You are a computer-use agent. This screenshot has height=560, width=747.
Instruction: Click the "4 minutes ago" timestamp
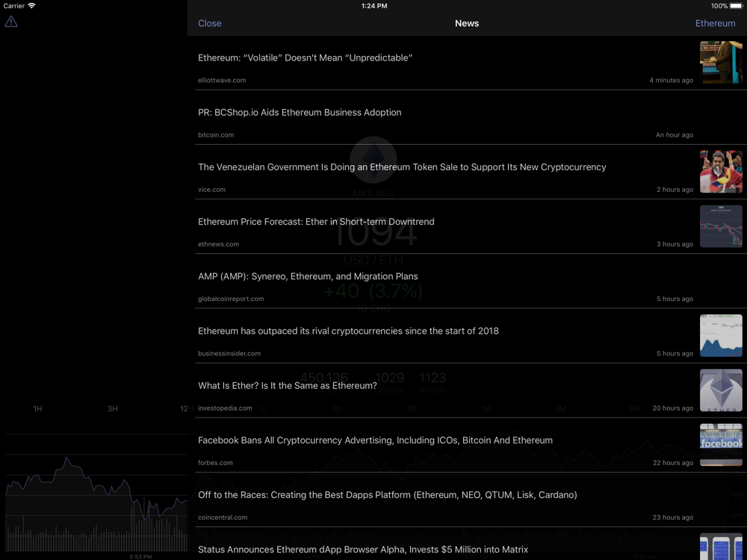(x=672, y=81)
